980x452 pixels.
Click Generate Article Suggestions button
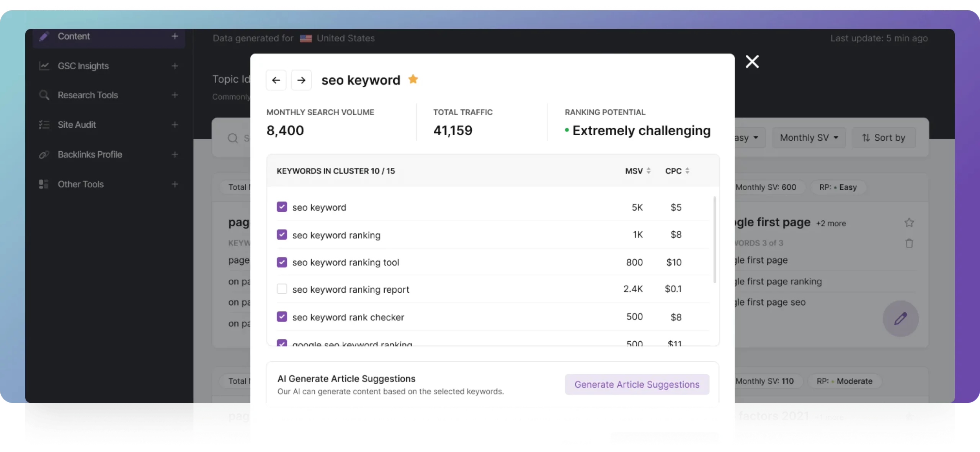pyautogui.click(x=637, y=385)
